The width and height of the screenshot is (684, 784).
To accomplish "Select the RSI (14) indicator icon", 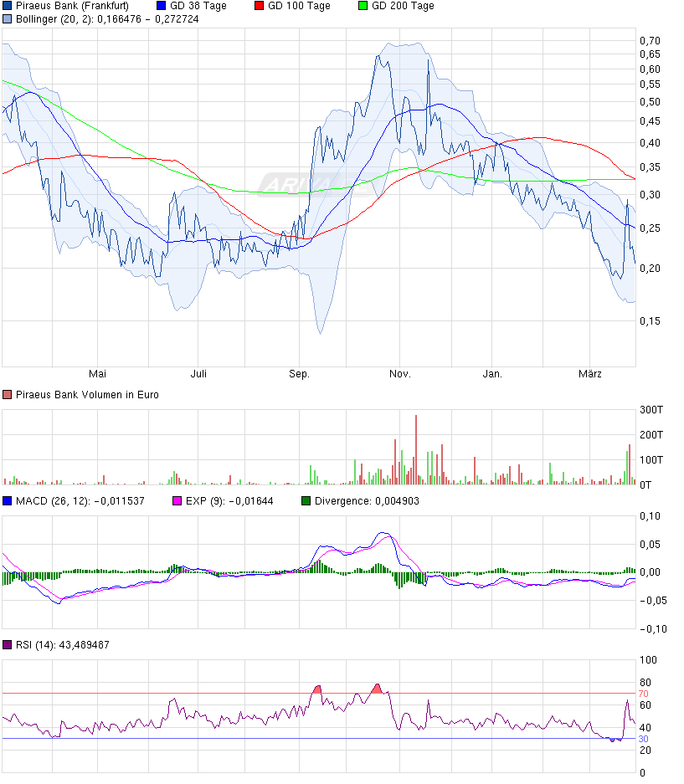I will click(8, 644).
